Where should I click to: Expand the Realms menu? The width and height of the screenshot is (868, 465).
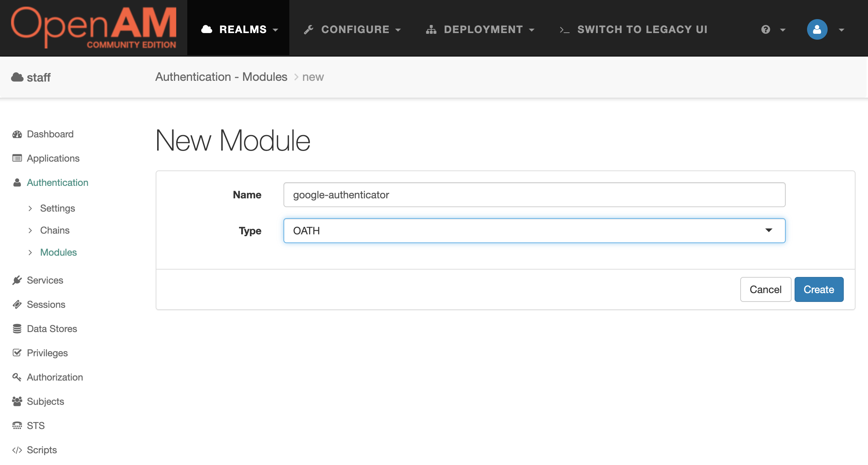point(239,29)
